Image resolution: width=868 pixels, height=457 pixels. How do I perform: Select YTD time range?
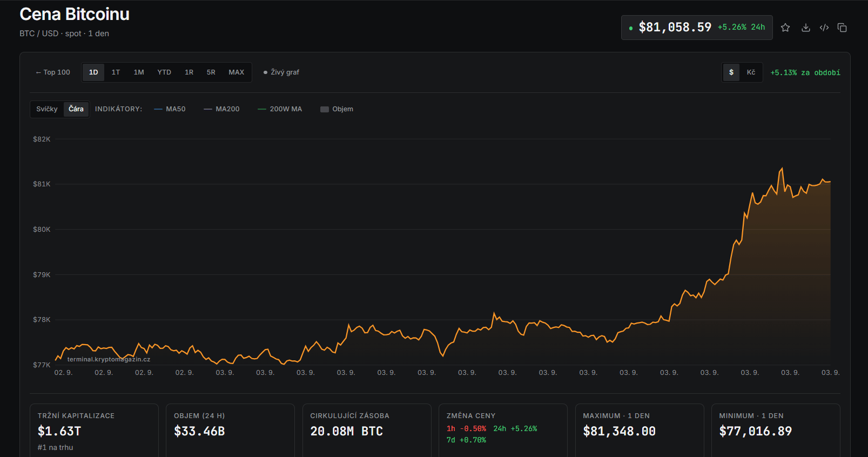(164, 72)
